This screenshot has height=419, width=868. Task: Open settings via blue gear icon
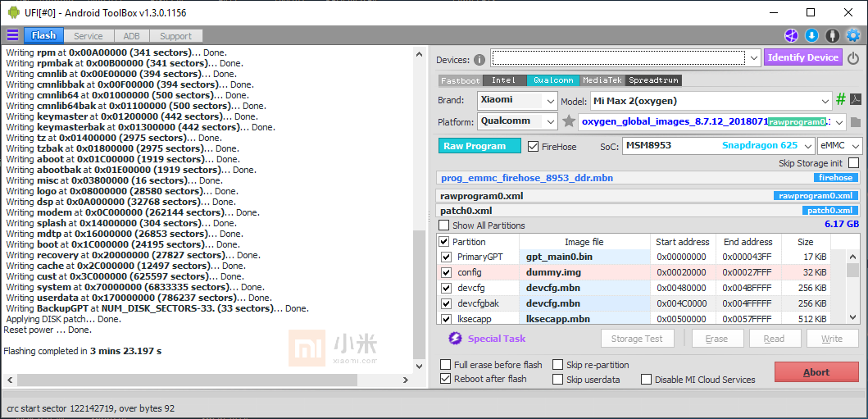tap(853, 36)
